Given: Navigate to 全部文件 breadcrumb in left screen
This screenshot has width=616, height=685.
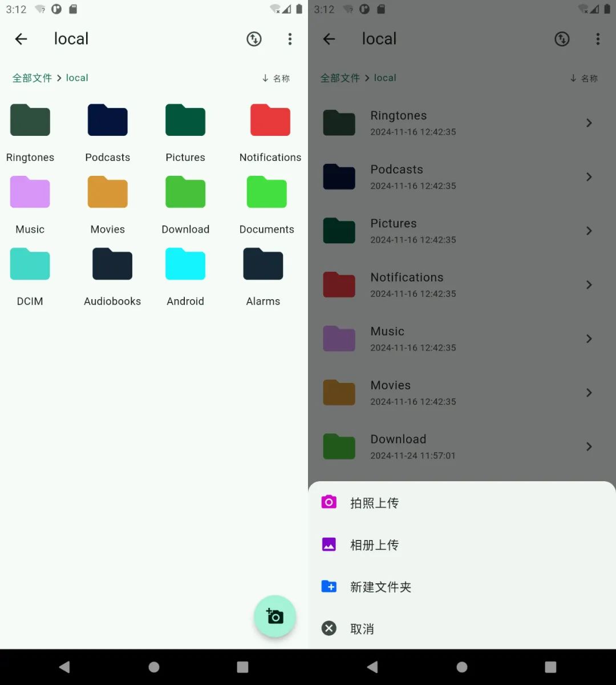Looking at the screenshot, I should tap(32, 78).
